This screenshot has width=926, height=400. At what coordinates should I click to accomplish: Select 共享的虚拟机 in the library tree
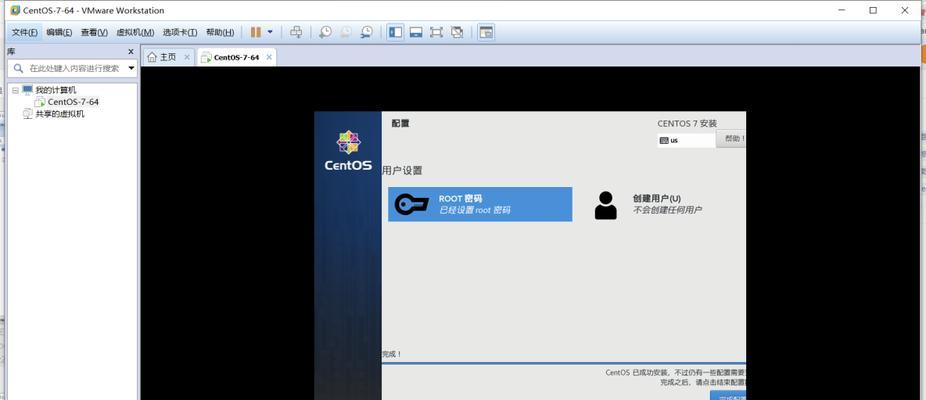coord(60,114)
